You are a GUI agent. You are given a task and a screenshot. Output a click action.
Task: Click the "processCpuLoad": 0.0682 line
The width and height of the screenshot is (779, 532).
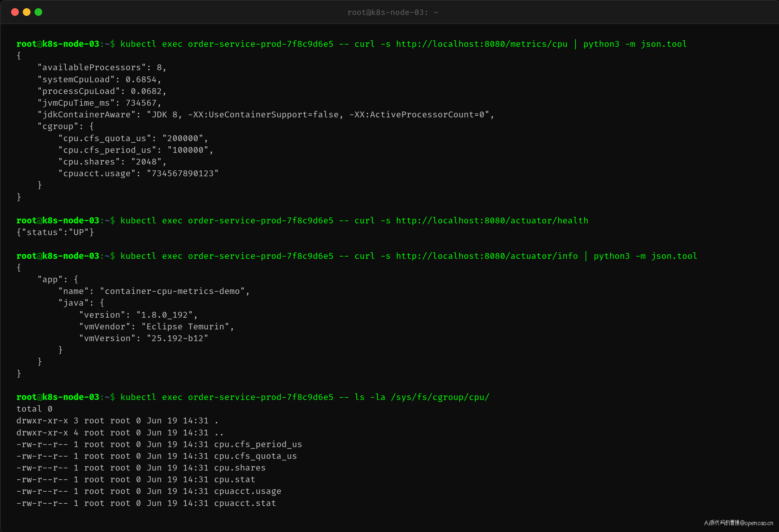102,91
